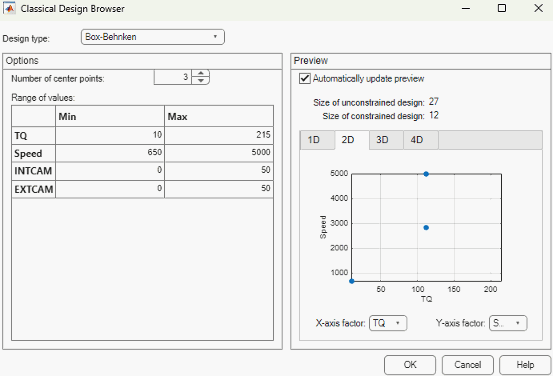Viewport: 553px width, 376px height.
Task: Open Help for the design browser
Action: [525, 365]
